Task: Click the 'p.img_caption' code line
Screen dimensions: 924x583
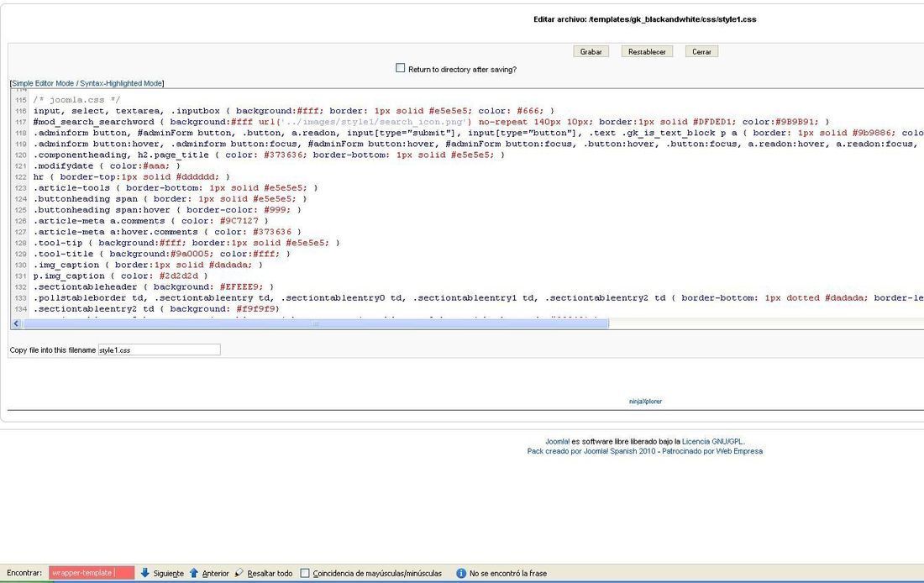Action: (x=121, y=276)
